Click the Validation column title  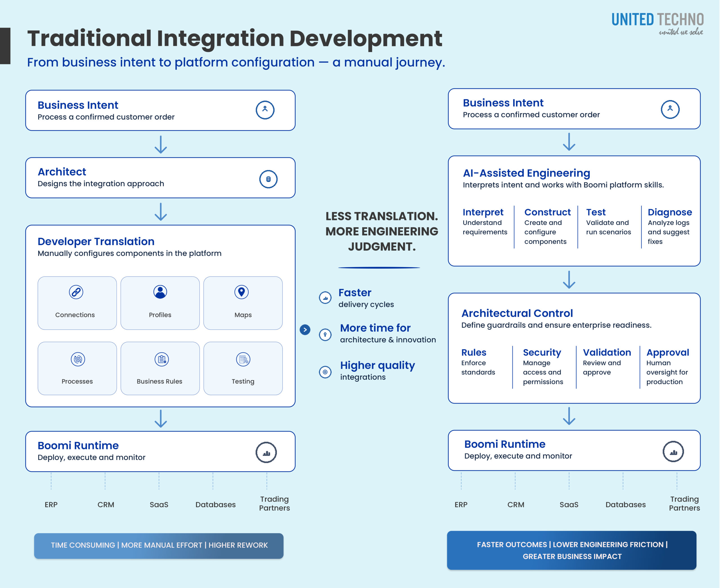click(x=607, y=352)
